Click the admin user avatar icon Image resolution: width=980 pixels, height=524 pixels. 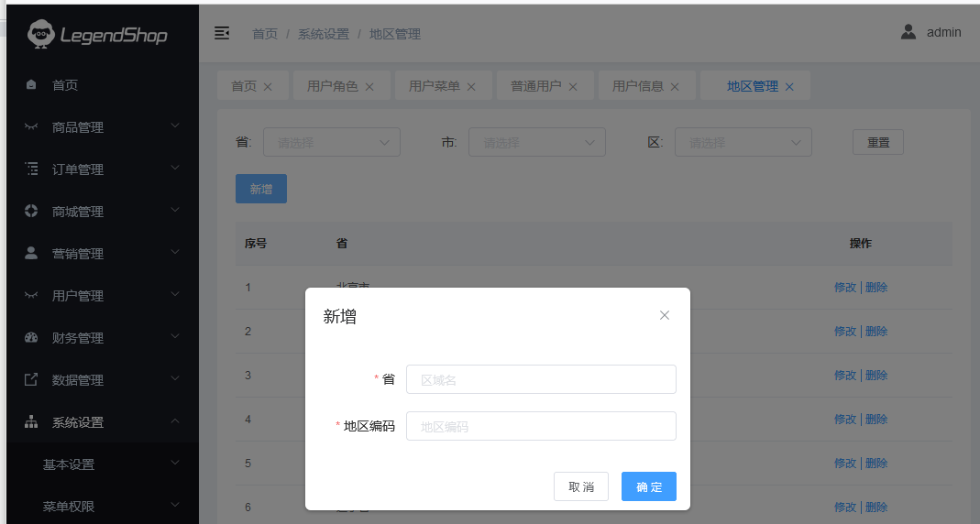point(908,32)
